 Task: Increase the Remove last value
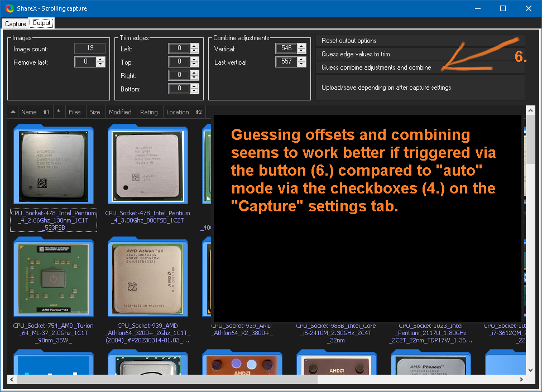(x=100, y=60)
